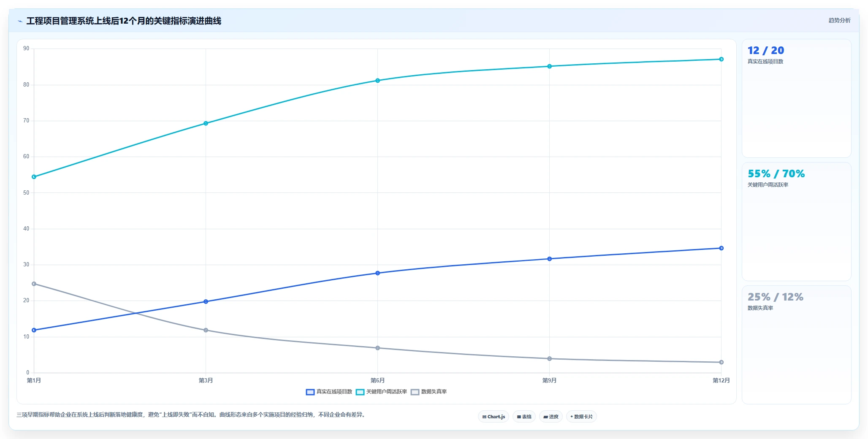Select the blue 真实在线项目数 point at 第6月
This screenshot has width=868, height=439.
coord(378,273)
